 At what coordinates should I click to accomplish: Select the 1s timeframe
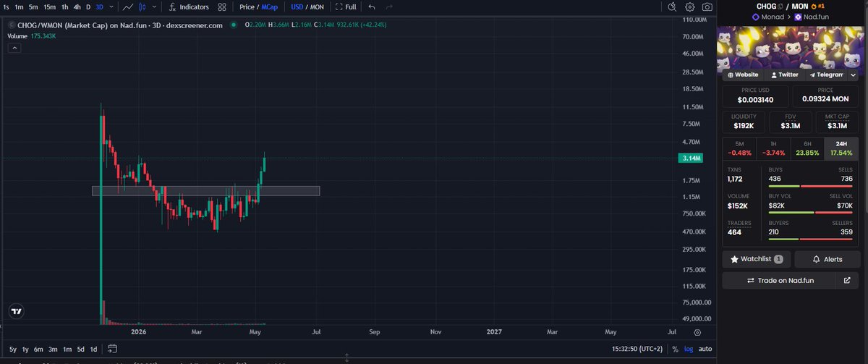coord(6,7)
